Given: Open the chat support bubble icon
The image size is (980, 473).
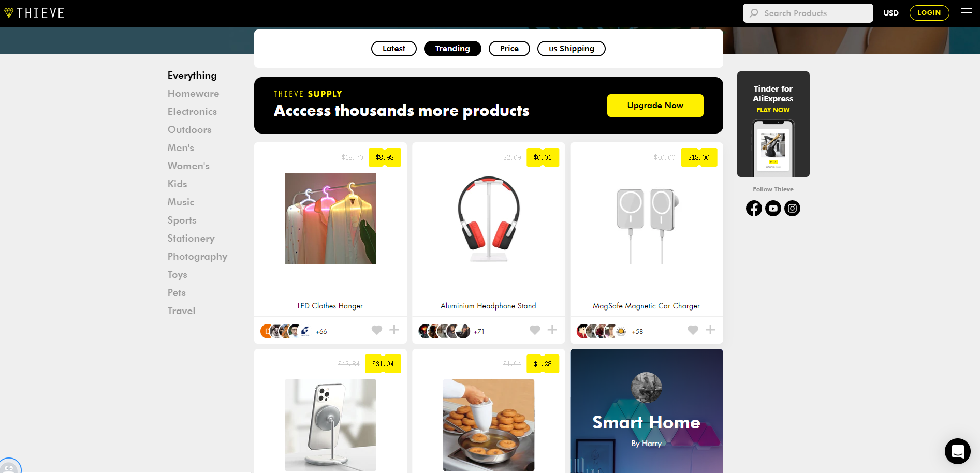Looking at the screenshot, I should coord(957,451).
